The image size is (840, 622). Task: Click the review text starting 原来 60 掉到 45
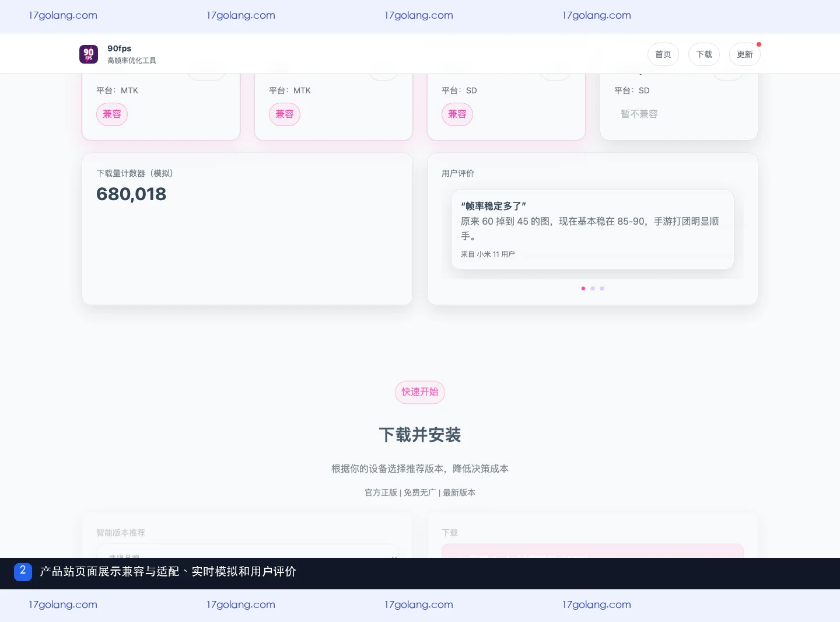(x=590, y=229)
